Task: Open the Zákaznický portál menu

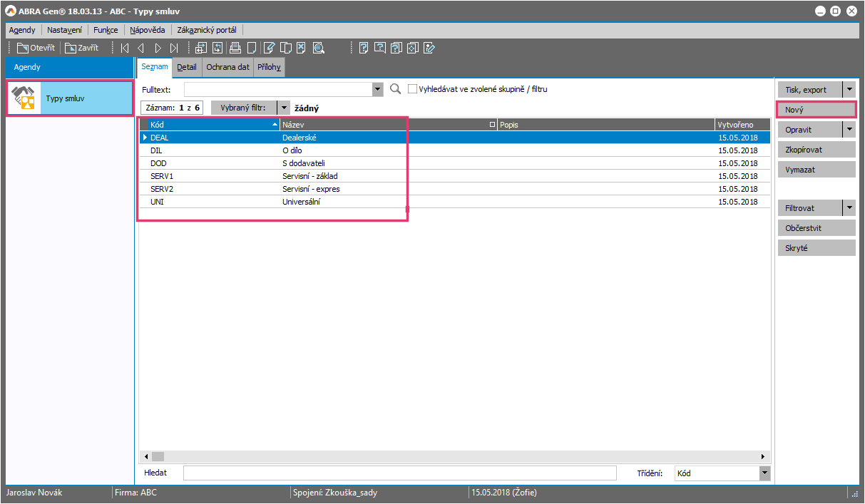Action: coord(207,30)
